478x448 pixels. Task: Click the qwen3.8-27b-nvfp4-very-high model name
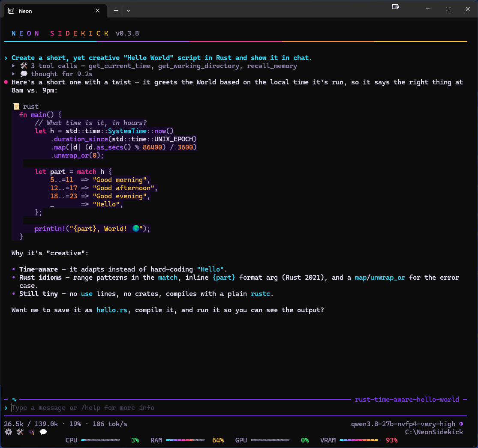click(403, 424)
